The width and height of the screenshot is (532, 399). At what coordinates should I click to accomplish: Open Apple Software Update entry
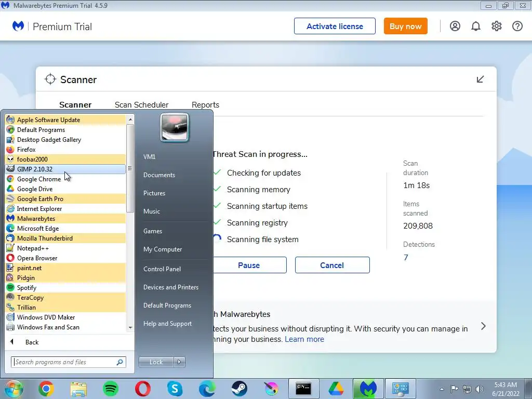tap(65, 120)
